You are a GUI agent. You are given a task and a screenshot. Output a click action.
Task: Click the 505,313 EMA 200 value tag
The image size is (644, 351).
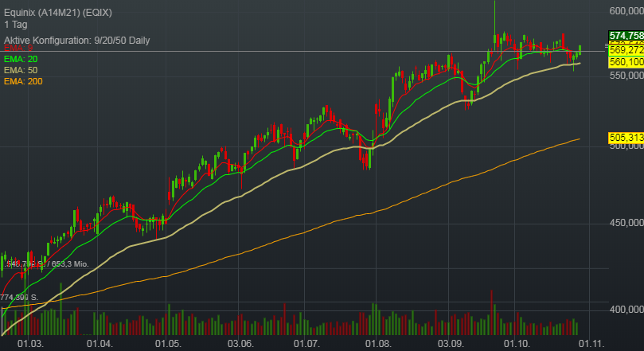tap(626, 138)
